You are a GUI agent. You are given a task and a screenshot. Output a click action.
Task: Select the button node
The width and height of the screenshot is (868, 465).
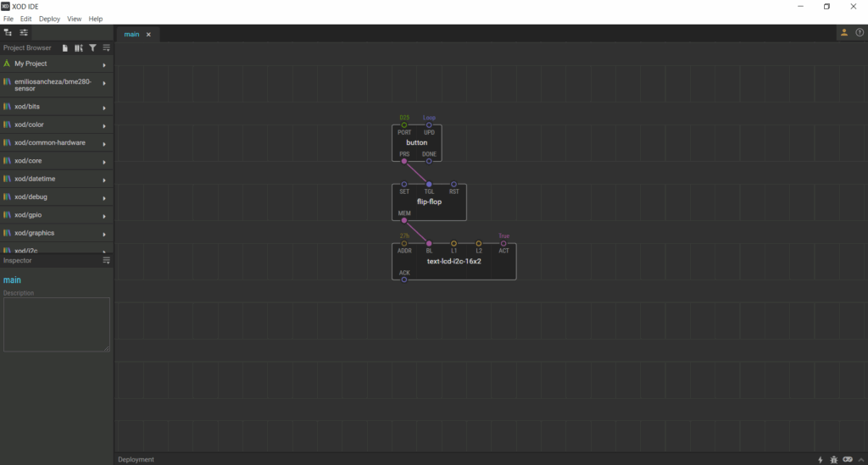click(x=417, y=142)
